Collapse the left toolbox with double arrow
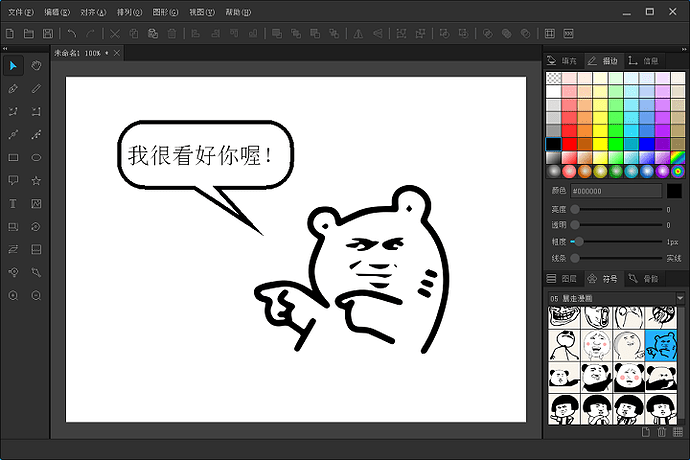Image resolution: width=690 pixels, height=460 pixels. [5, 48]
